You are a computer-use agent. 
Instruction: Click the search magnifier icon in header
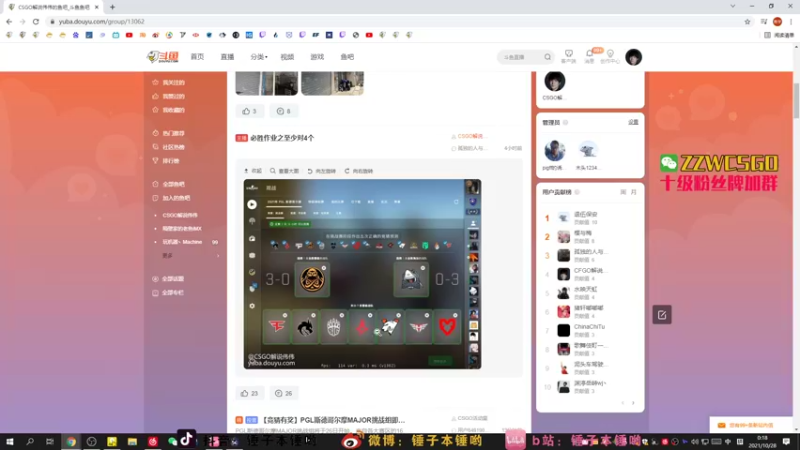(547, 57)
